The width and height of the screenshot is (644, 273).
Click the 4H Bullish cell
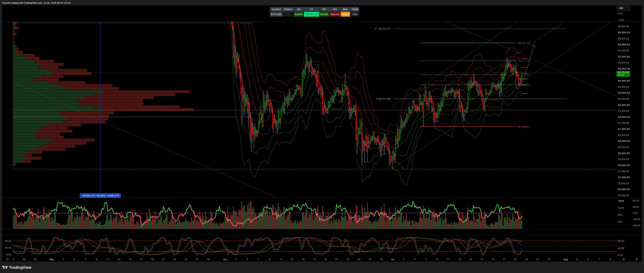click(x=298, y=14)
